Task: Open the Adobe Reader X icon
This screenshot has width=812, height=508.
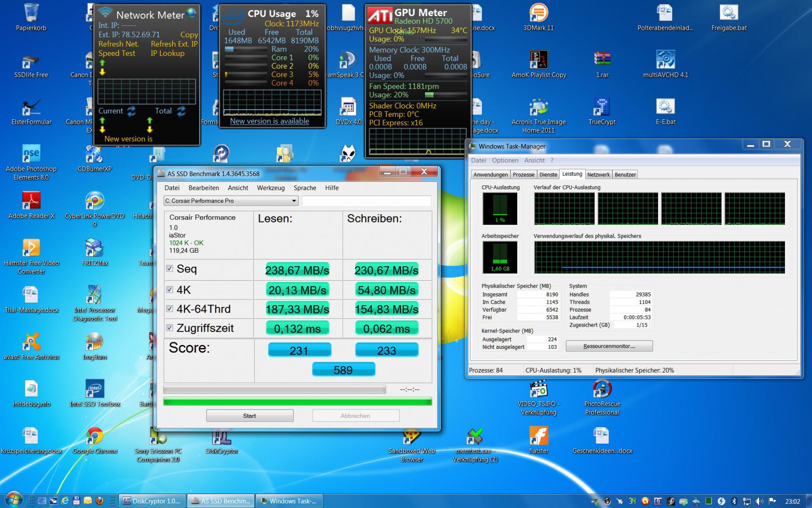Action: tap(31, 205)
